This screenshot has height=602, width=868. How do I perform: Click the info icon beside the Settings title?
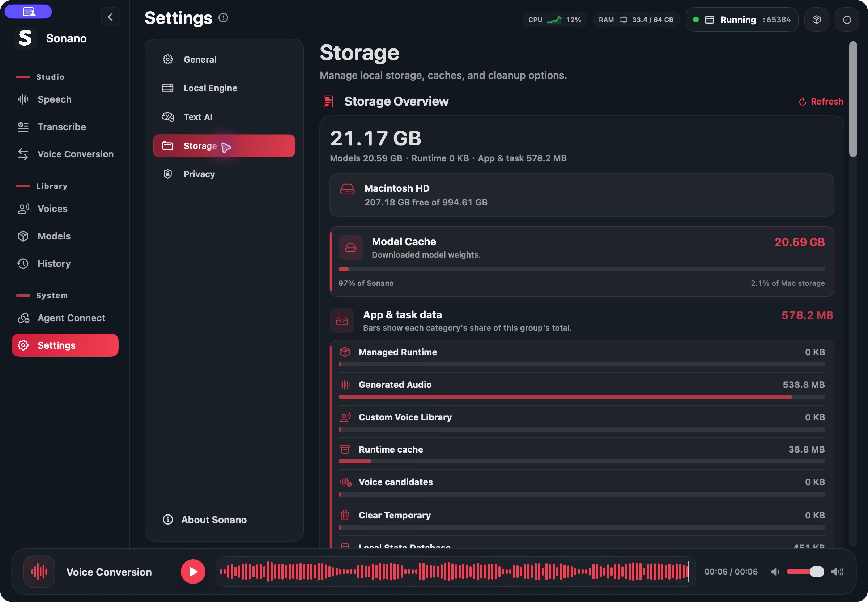coord(223,18)
